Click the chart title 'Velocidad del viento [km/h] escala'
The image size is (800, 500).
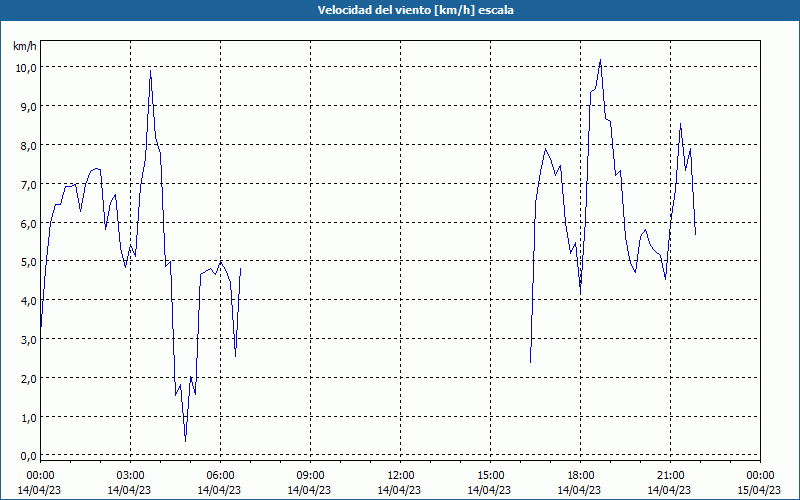point(415,10)
